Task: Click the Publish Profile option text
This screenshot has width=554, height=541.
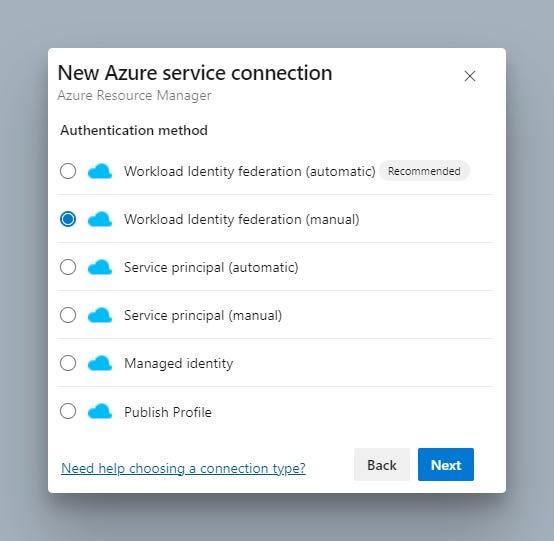Action: pos(168,412)
